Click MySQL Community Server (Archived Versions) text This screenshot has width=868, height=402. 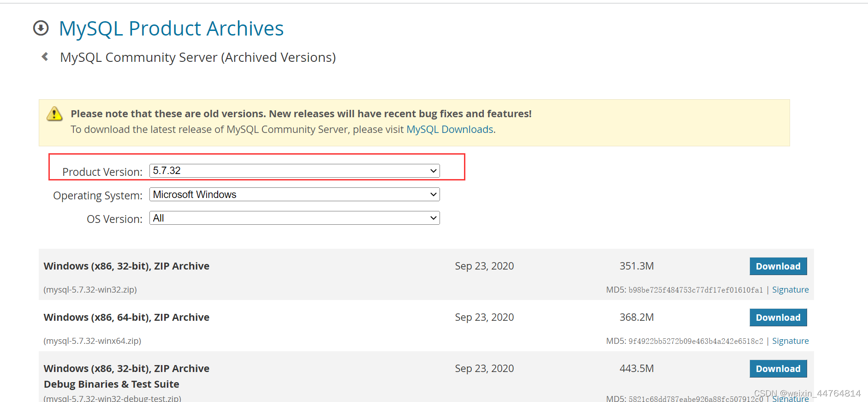pos(198,57)
